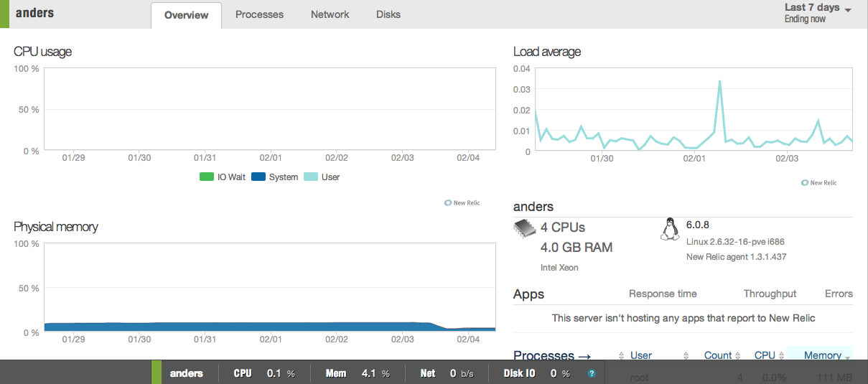Image resolution: width=868 pixels, height=384 pixels.
Task: Click the System legend label
Action: coord(284,177)
